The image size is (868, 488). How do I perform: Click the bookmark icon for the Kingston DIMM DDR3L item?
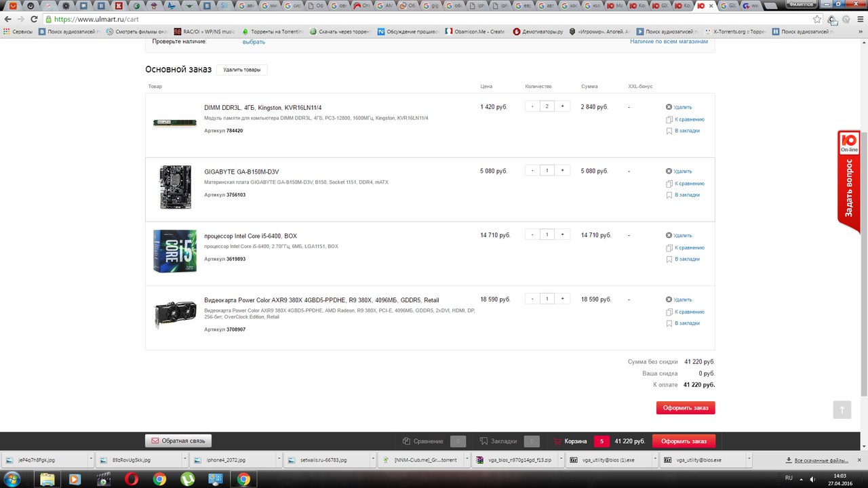pos(669,131)
